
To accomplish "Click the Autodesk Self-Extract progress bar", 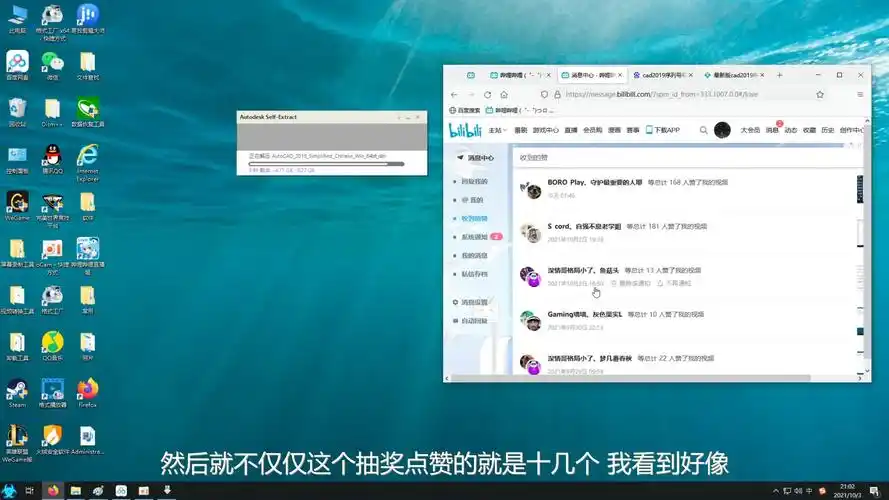I will (326, 163).
